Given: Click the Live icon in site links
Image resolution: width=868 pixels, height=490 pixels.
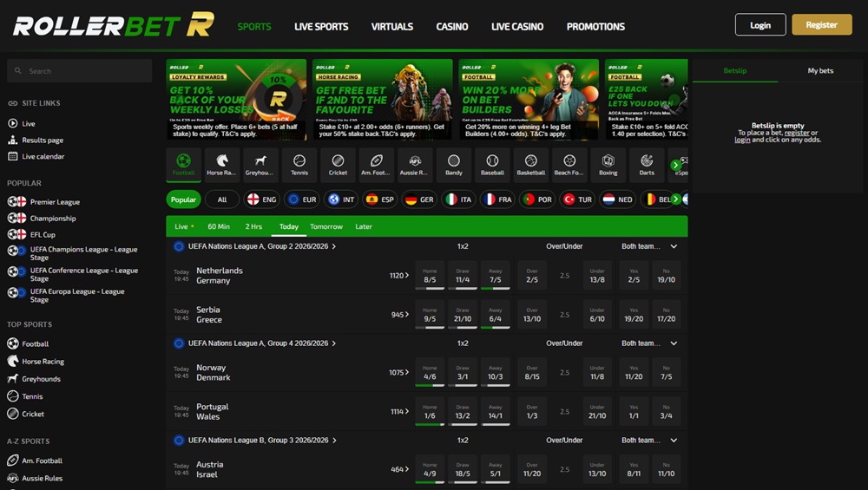Looking at the screenshot, I should pyautogui.click(x=13, y=123).
